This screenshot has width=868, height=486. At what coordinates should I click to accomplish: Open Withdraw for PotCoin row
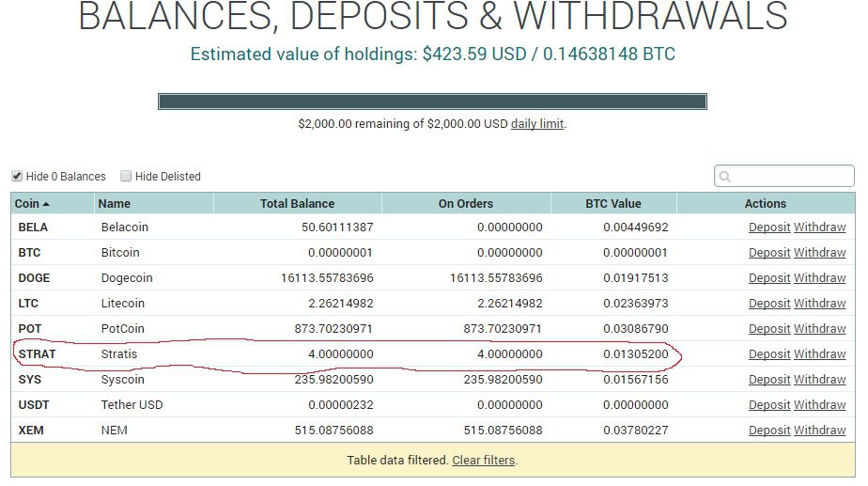(x=820, y=329)
